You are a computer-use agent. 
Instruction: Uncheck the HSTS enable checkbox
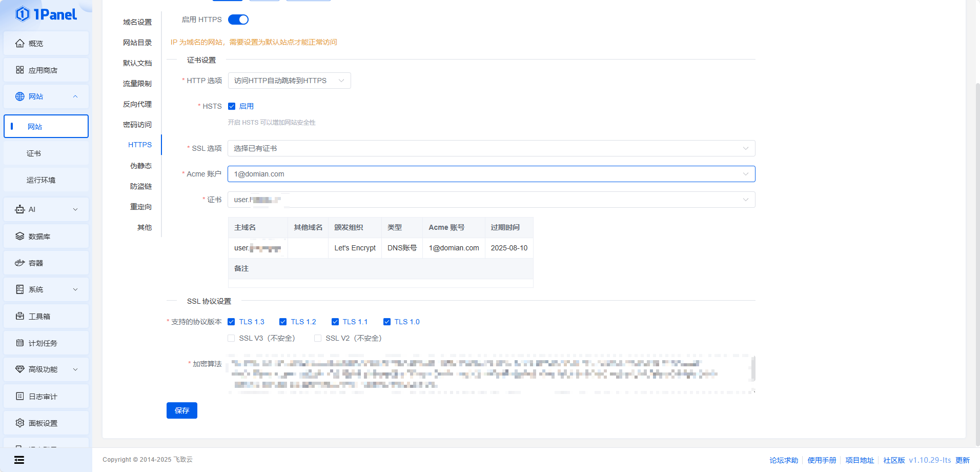click(x=232, y=106)
